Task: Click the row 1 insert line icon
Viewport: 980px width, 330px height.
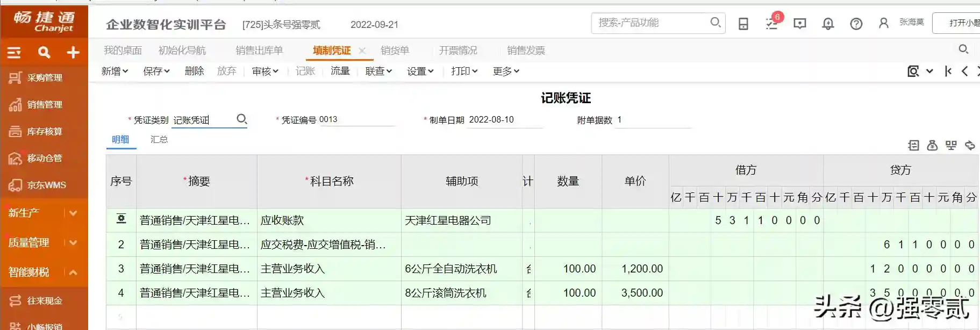Action: point(121,219)
